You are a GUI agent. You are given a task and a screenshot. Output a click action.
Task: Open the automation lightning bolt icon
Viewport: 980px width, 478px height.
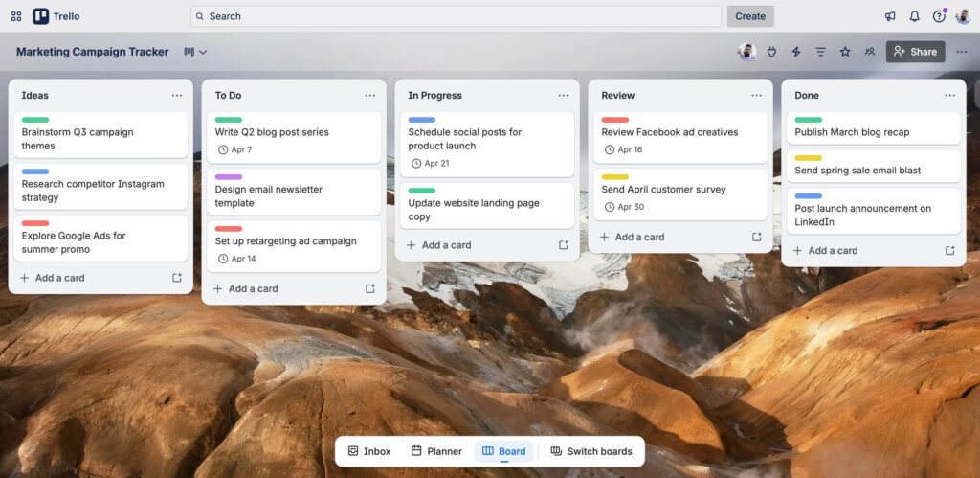coord(796,52)
